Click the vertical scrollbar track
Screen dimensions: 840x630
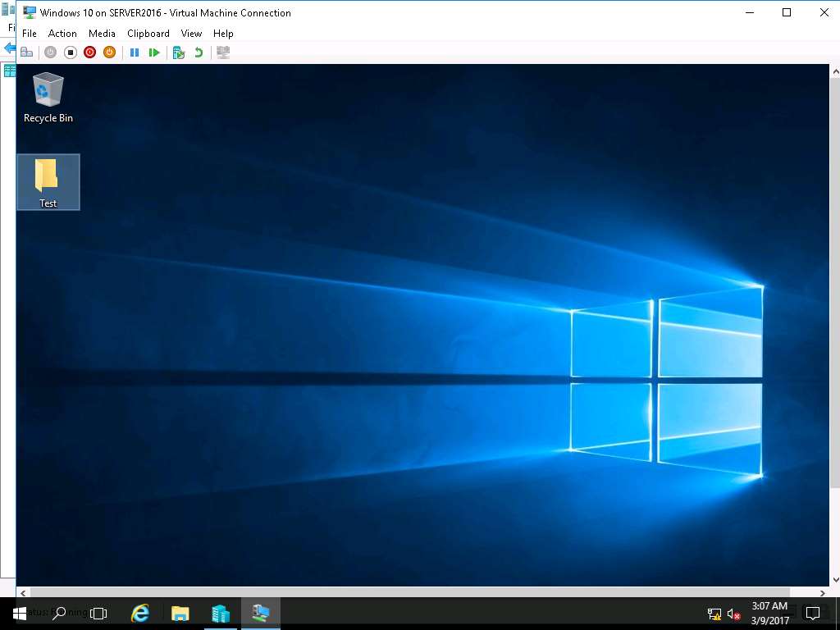pyautogui.click(x=834, y=325)
